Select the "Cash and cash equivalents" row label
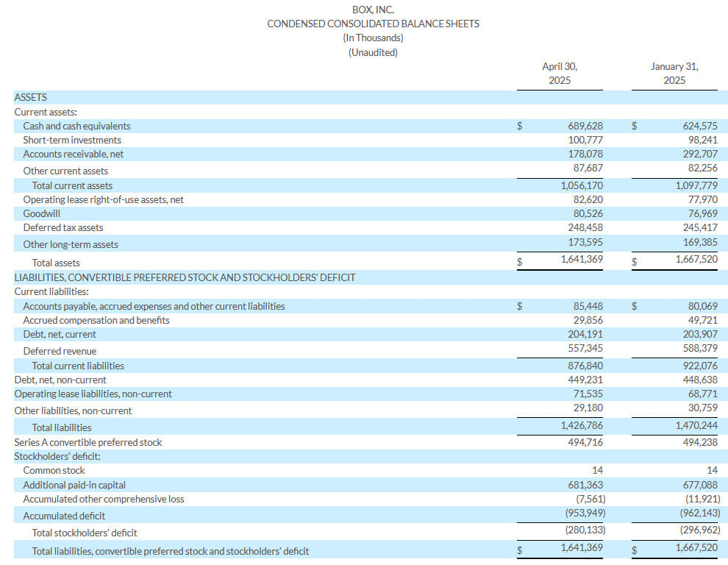 pyautogui.click(x=76, y=126)
